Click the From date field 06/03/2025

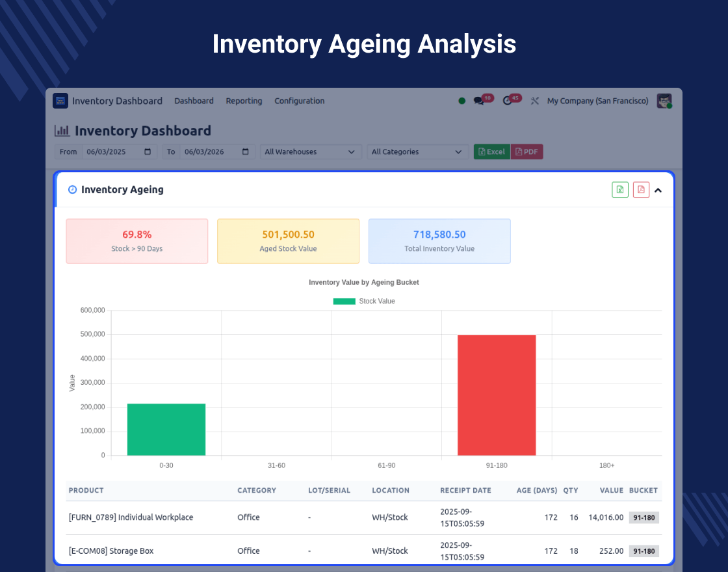[x=120, y=152]
